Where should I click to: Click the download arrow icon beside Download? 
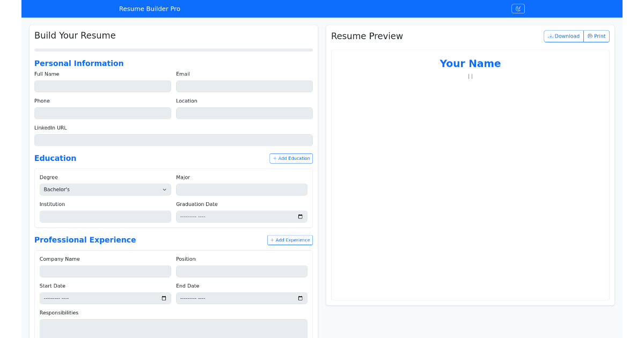click(x=552, y=36)
